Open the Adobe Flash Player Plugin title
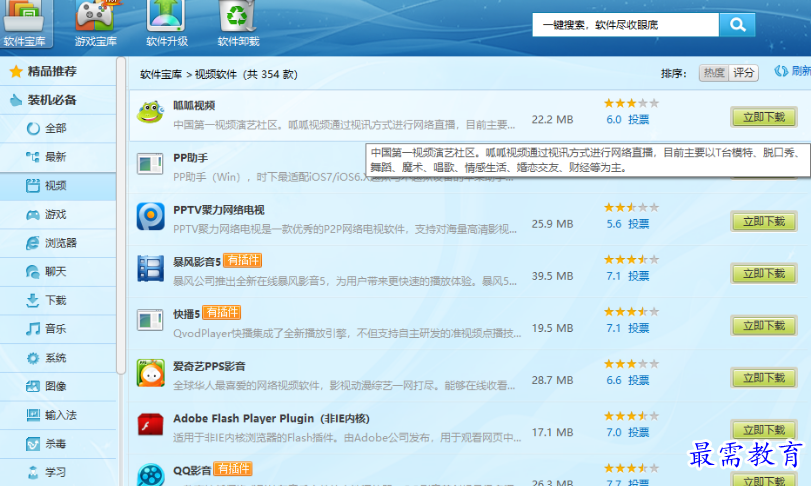This screenshot has width=811, height=486. (271, 418)
